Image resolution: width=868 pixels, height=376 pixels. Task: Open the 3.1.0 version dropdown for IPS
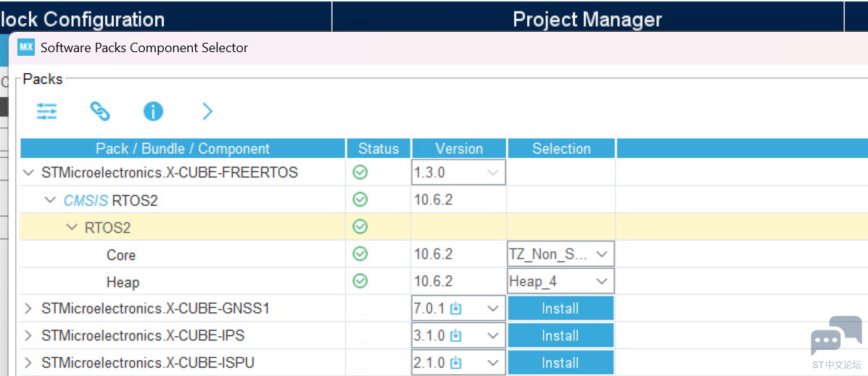(458, 335)
